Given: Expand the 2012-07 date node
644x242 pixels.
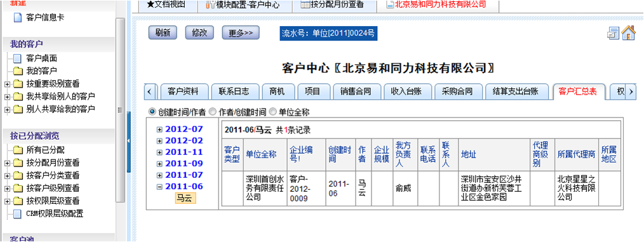Looking at the screenshot, I should [159, 130].
